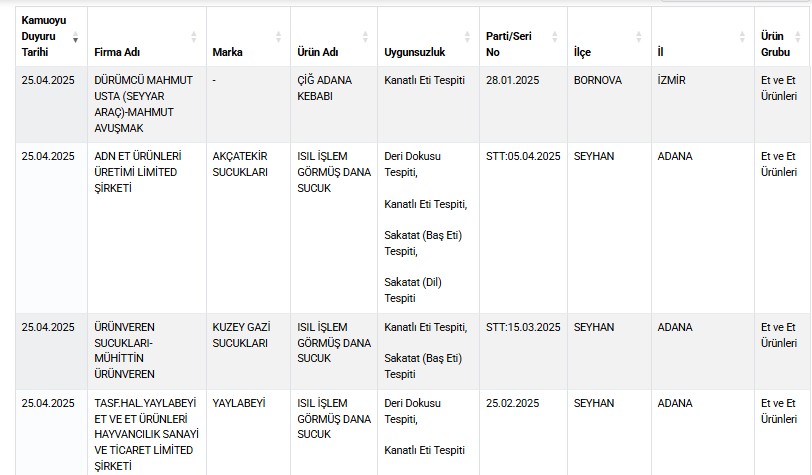Click the BORNOVA district cell
Image resolution: width=812 pixels, height=475 pixels.
[x=609, y=104]
